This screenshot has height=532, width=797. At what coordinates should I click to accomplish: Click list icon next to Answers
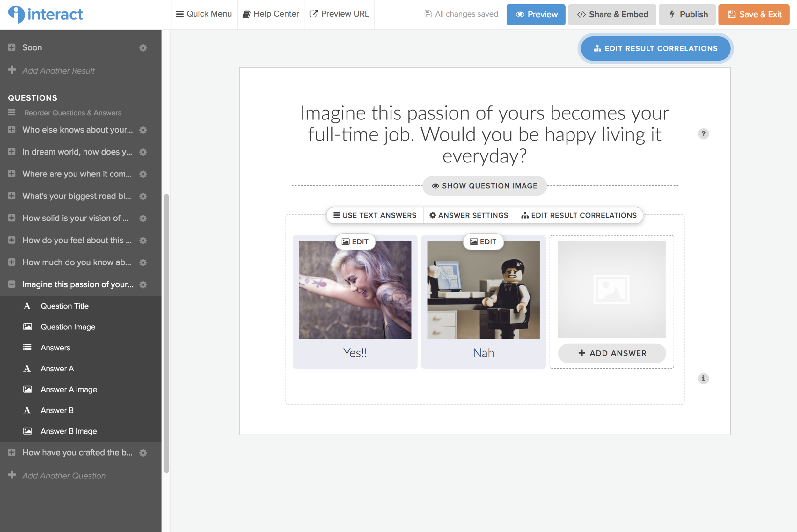(27, 348)
